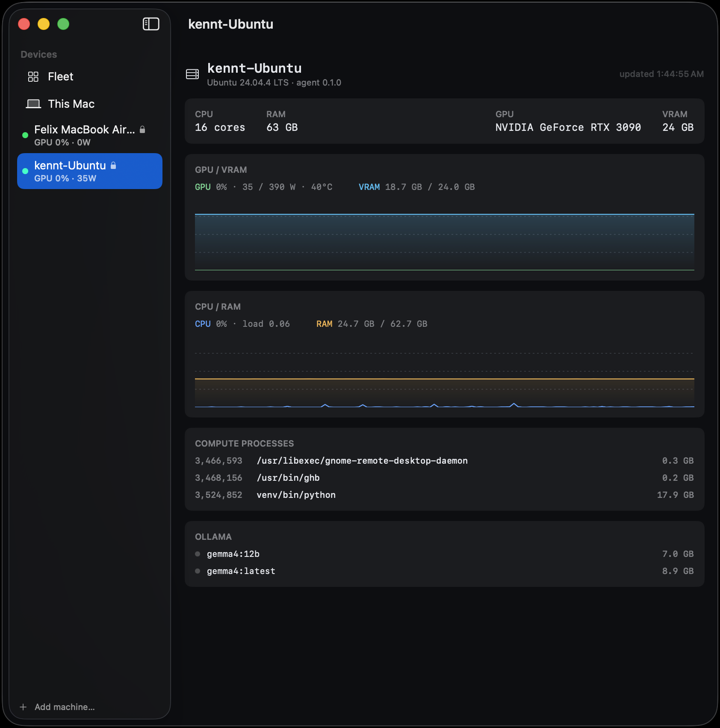Select kennt-Ubuntu device in sidebar

90,171
